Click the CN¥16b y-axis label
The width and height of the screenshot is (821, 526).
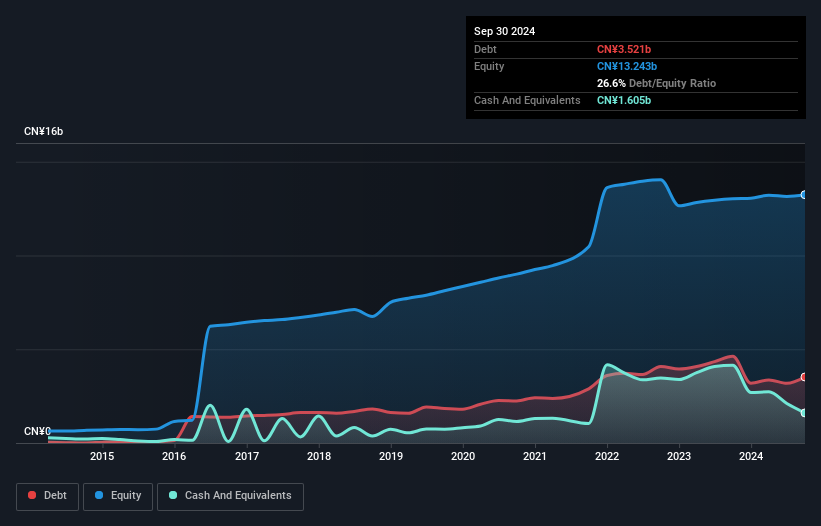[x=43, y=131]
